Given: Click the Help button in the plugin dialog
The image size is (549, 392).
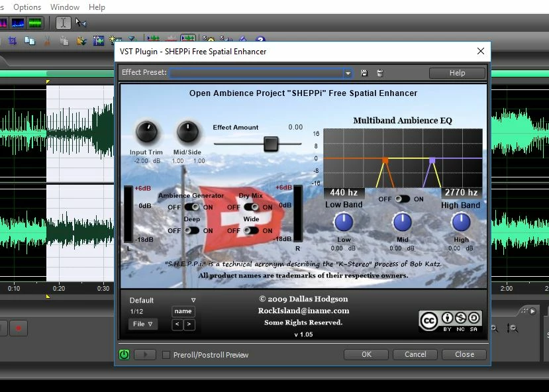Looking at the screenshot, I should [457, 73].
